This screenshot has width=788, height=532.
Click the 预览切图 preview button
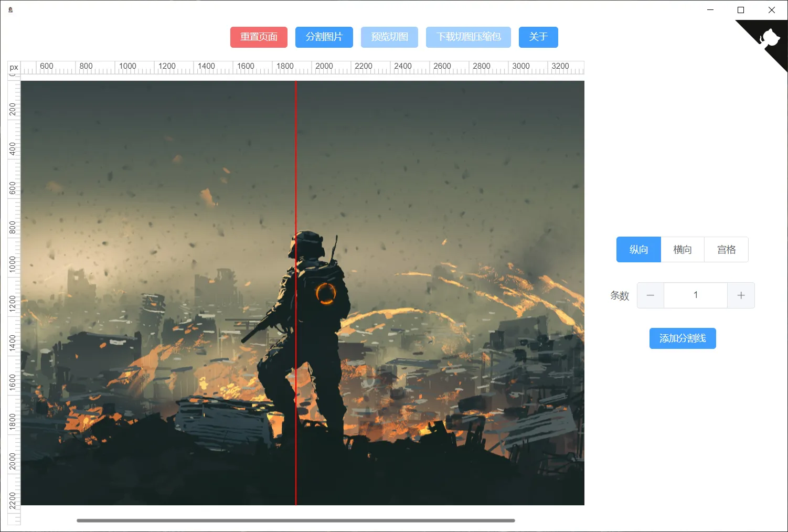389,37
